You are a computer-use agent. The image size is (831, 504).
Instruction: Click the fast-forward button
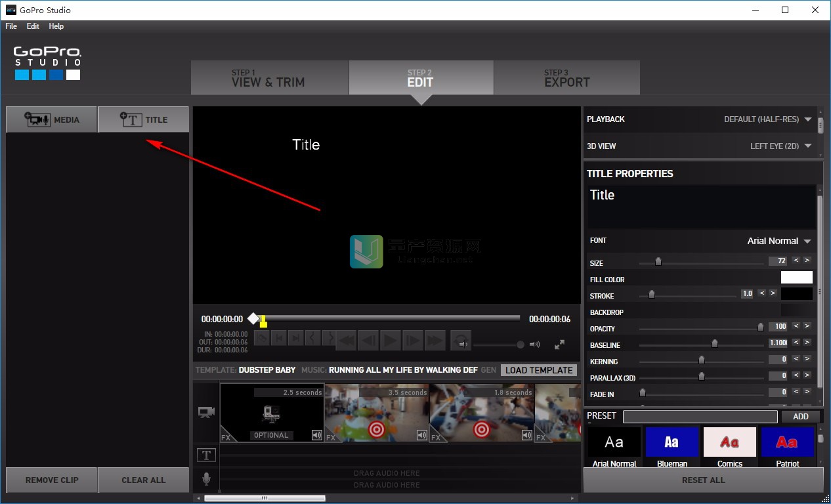click(x=434, y=340)
